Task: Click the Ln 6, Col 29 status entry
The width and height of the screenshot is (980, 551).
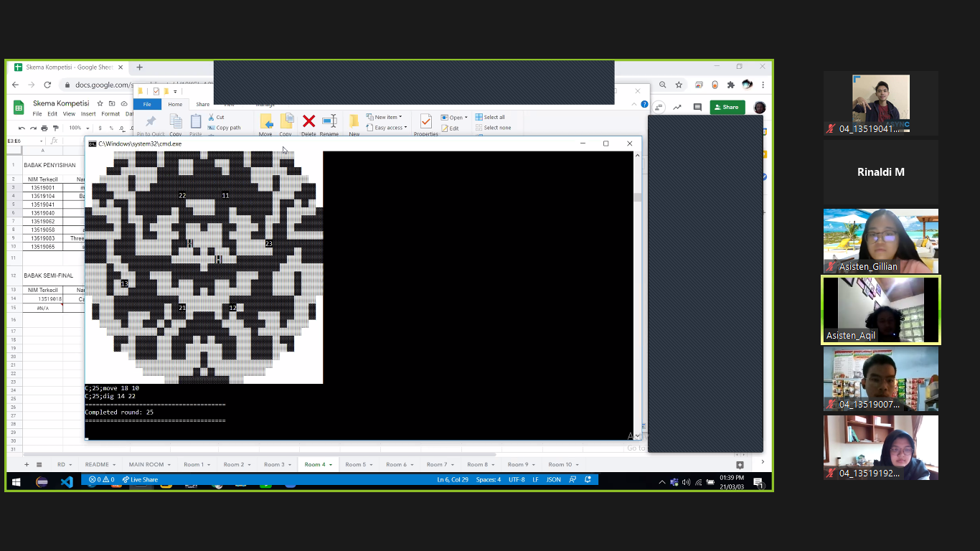Action: click(453, 479)
